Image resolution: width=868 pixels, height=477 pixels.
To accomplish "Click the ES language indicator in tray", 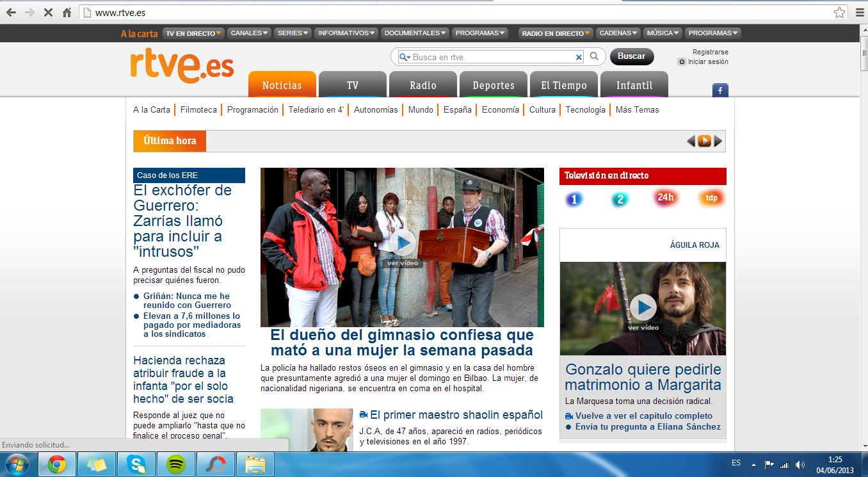I will click(736, 462).
